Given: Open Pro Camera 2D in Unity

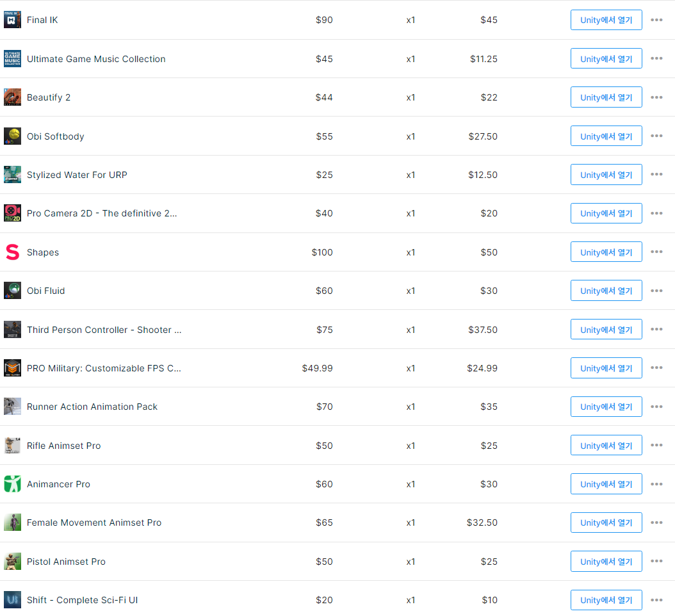Looking at the screenshot, I should [606, 213].
